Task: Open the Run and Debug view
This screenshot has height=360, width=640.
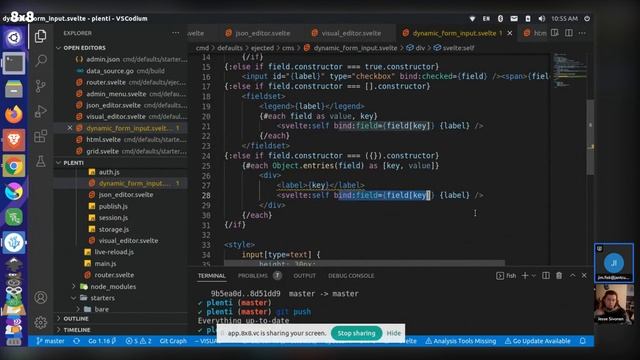Action: pyautogui.click(x=40, y=111)
